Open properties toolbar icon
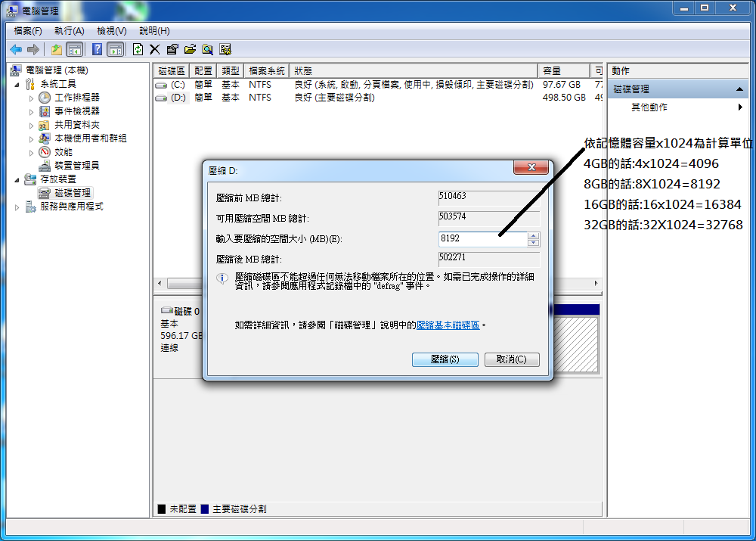 tap(172, 49)
